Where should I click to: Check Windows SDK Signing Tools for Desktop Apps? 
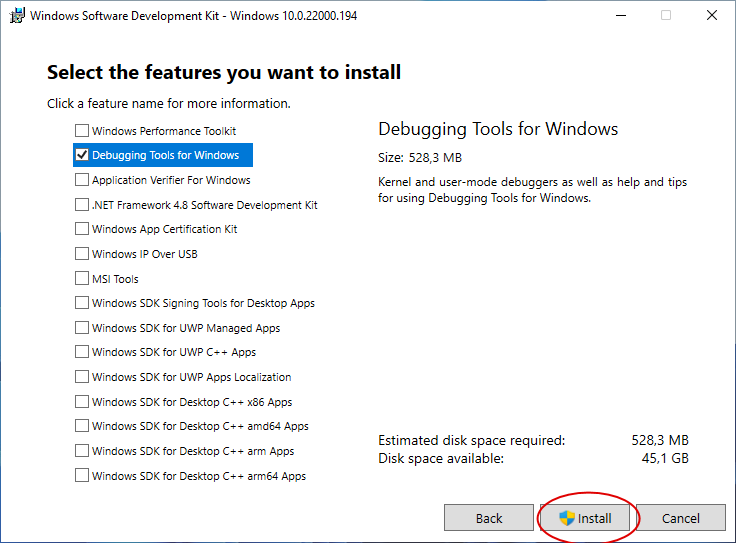(82, 303)
